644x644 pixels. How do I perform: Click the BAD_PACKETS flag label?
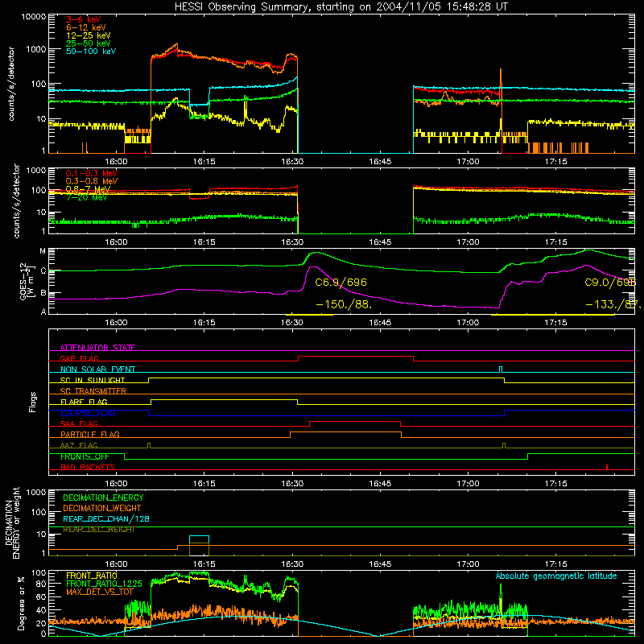click(88, 467)
